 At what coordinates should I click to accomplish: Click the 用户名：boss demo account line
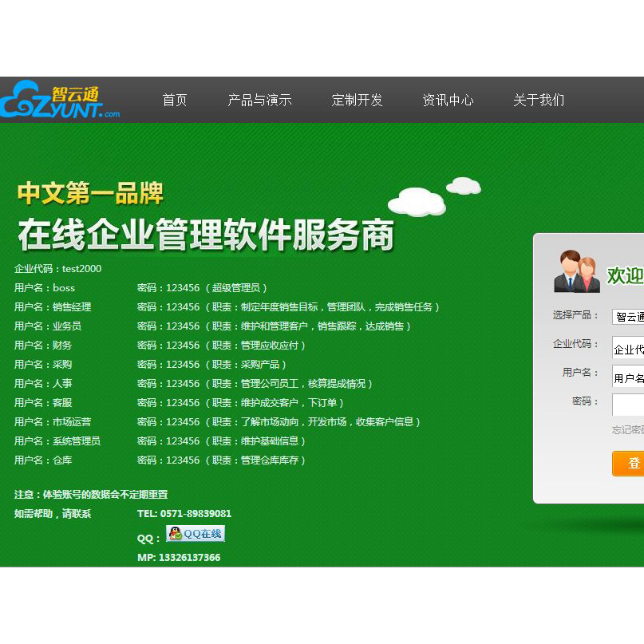pyautogui.click(x=45, y=288)
